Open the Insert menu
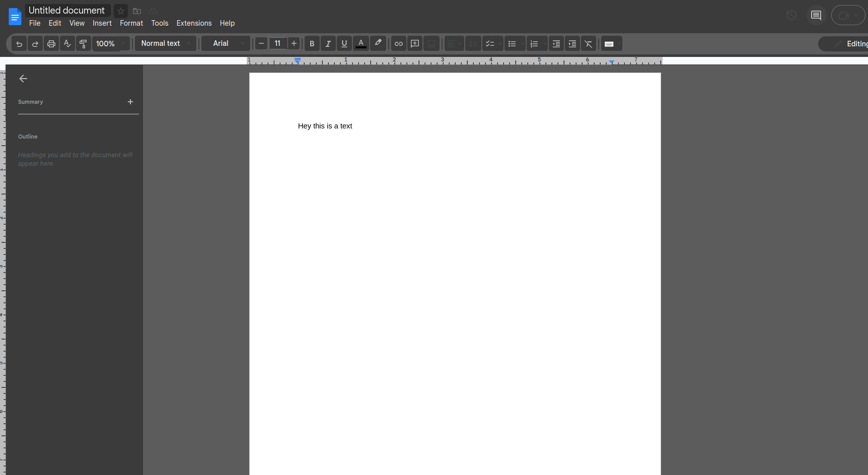The width and height of the screenshot is (868, 475). (102, 23)
